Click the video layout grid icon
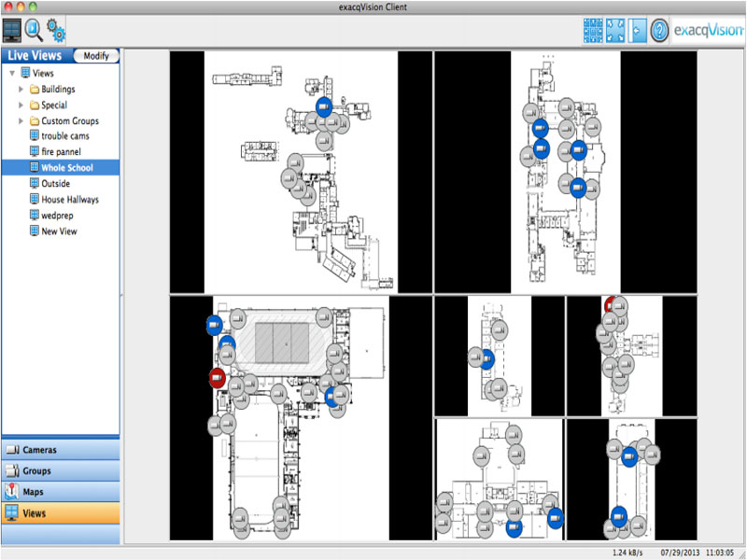 click(593, 30)
